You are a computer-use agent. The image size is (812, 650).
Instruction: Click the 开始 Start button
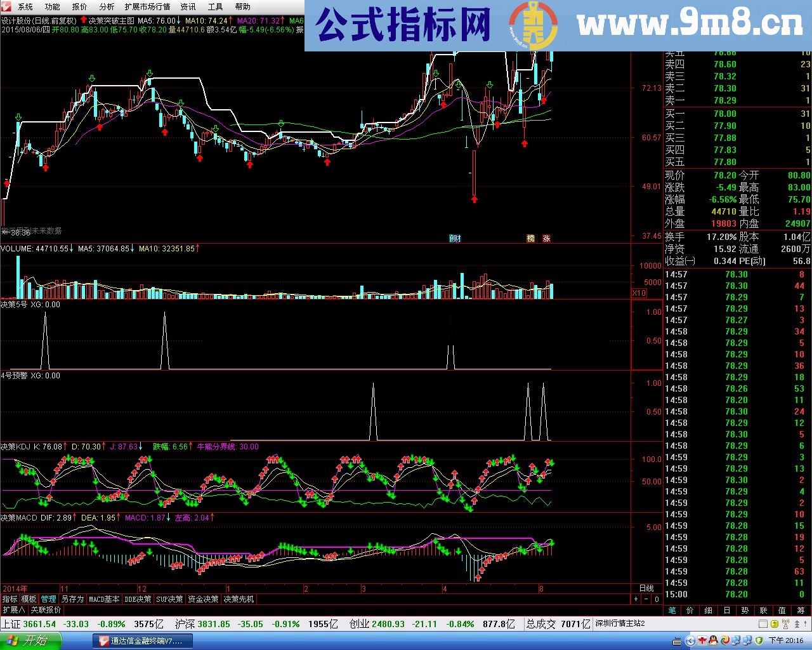[x=30, y=641]
